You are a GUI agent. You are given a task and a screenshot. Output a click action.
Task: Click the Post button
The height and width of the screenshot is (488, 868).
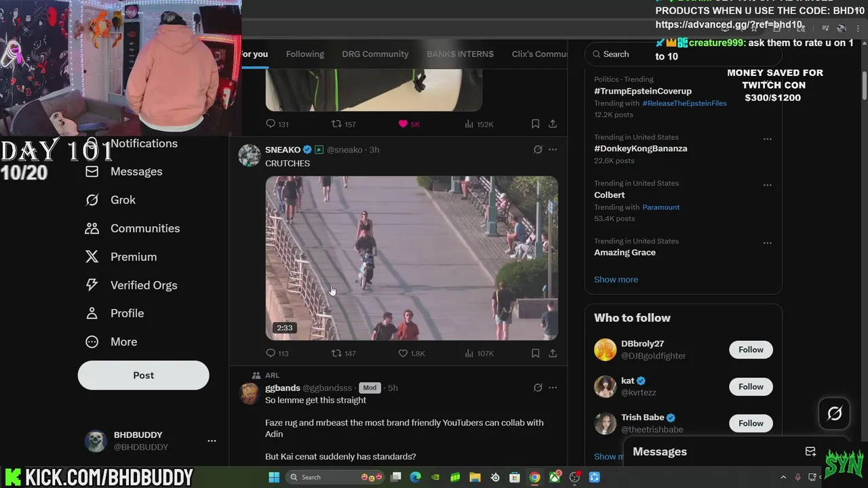click(143, 375)
